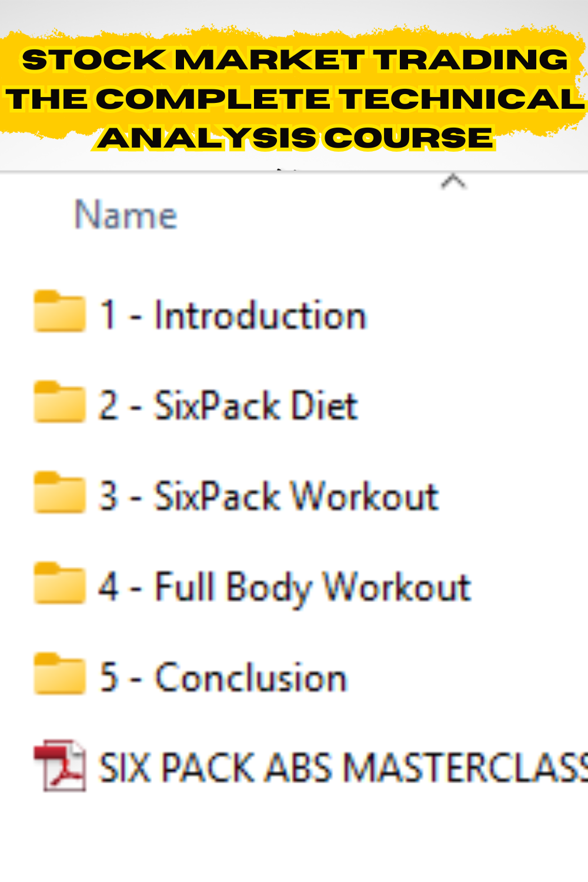Click the 5 - Conclusion folder icon
Screen dimensions: 588x882
(59, 674)
